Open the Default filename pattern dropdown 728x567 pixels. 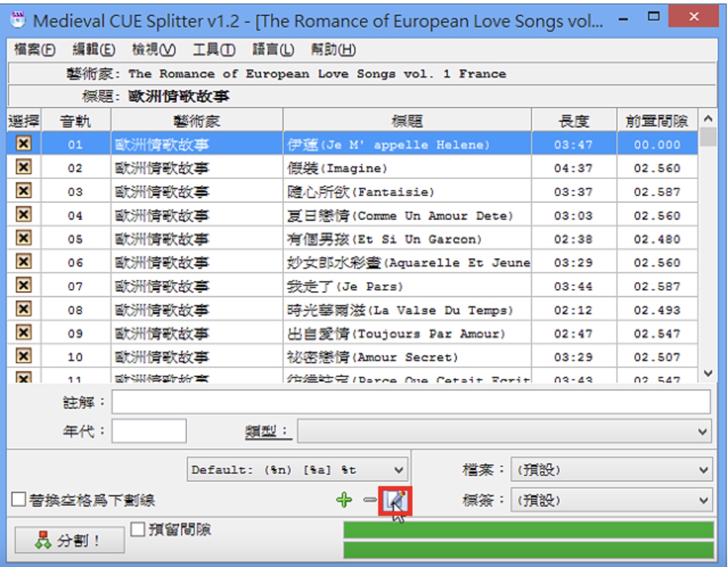pyautogui.click(x=297, y=470)
